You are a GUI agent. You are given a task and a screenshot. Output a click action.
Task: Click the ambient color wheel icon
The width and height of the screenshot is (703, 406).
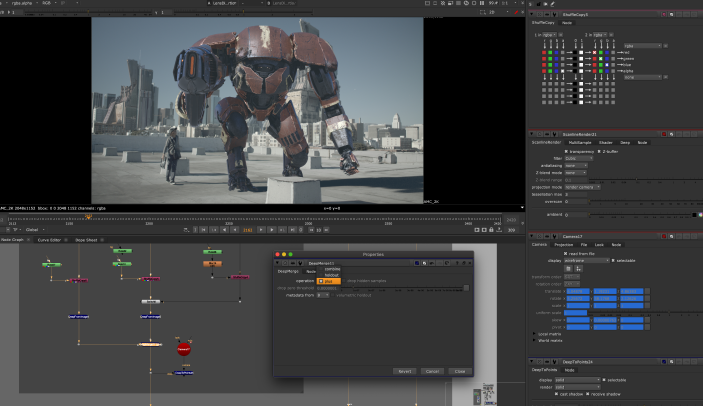click(700, 215)
